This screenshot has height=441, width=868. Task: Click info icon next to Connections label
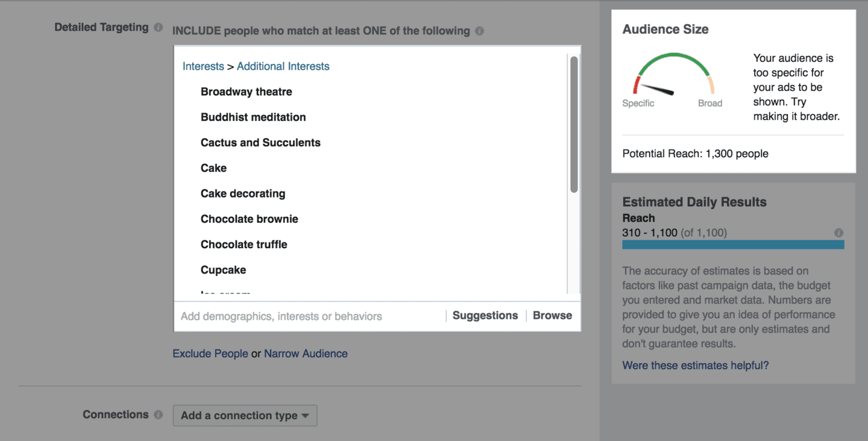click(158, 415)
